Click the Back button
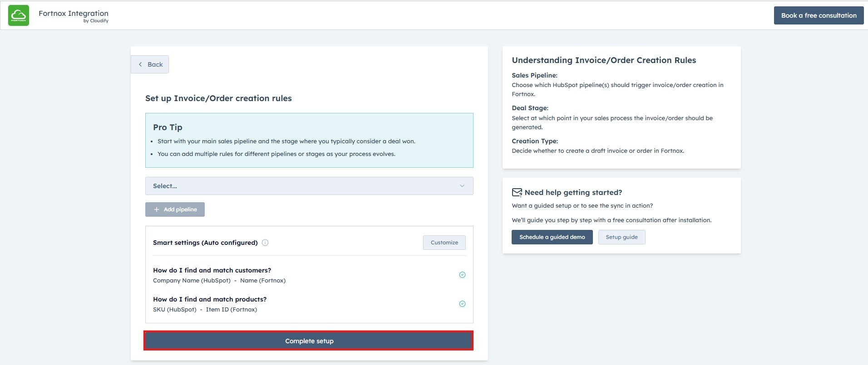This screenshot has width=868, height=365. [150, 64]
